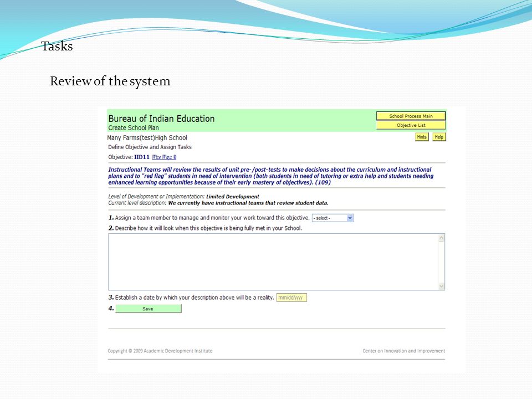
Task: Click the green Save button
Action: (x=149, y=309)
